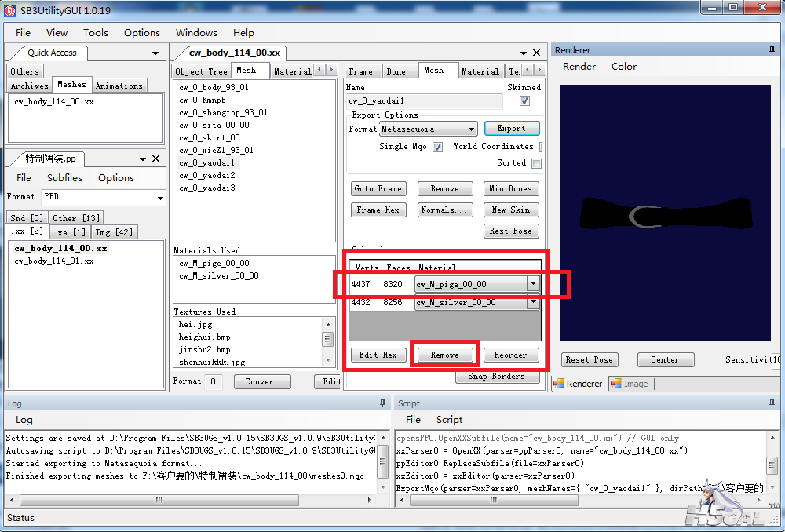The image size is (785, 532).
Task: Open the Help menu
Action: click(243, 32)
